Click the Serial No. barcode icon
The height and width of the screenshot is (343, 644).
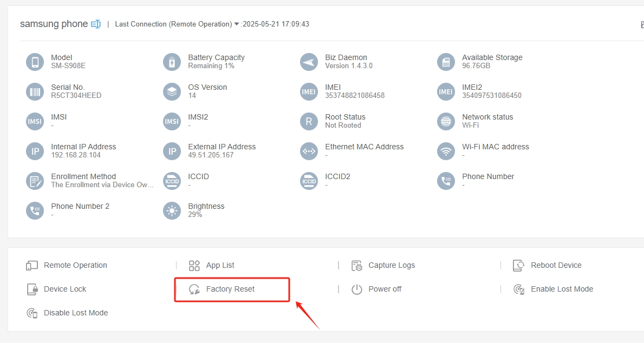(x=35, y=91)
